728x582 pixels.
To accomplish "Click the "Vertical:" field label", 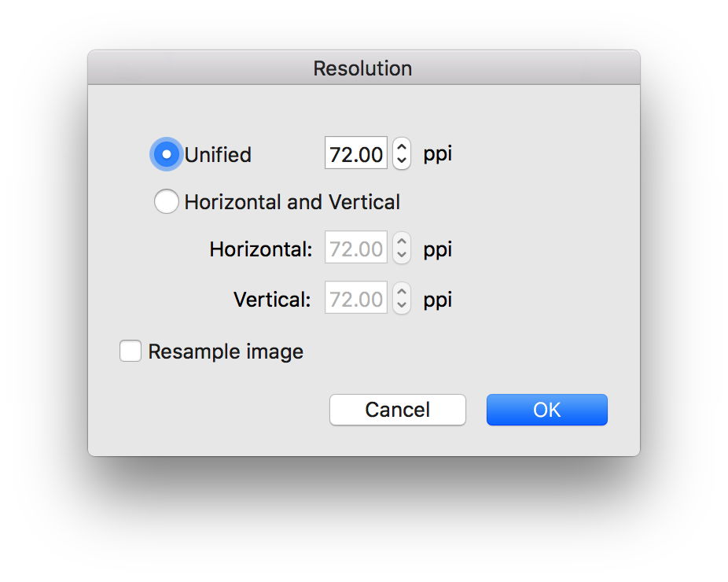I will point(272,300).
